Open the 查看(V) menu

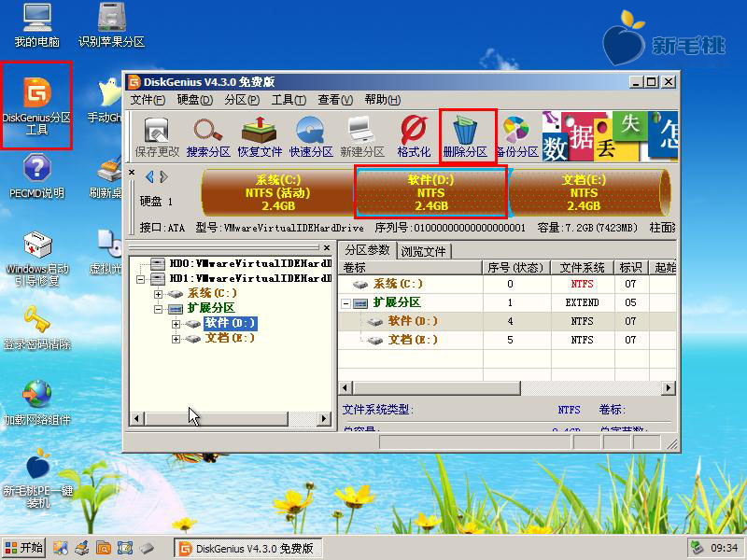click(x=335, y=100)
